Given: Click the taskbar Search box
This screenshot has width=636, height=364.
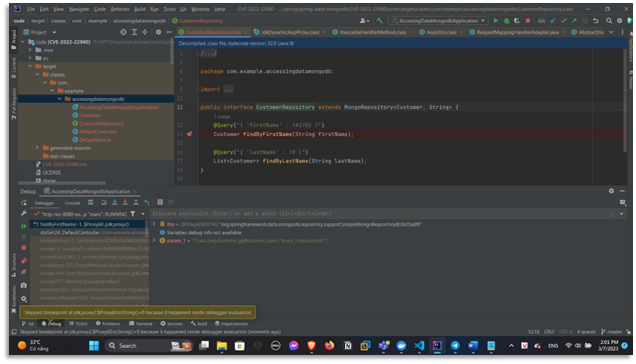Looking at the screenshot, I should tap(148, 346).
